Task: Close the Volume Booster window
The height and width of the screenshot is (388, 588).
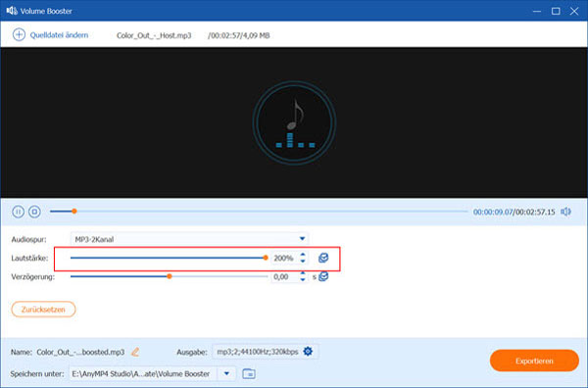Action: point(574,11)
